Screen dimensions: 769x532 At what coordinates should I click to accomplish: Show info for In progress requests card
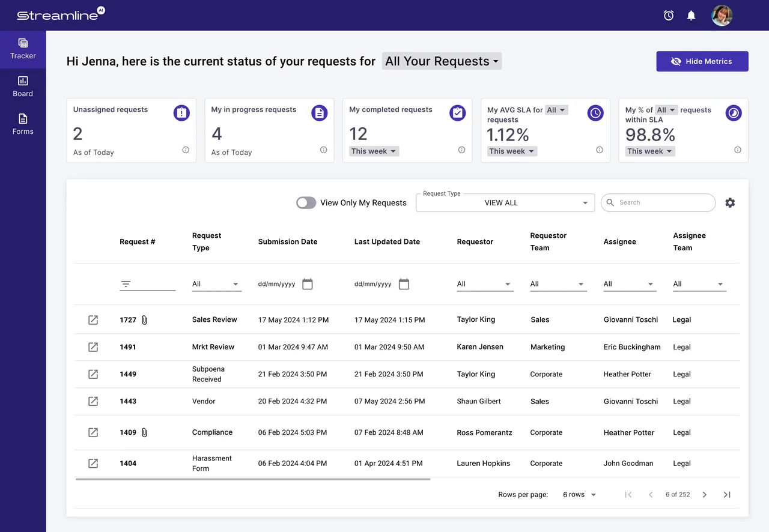pos(324,150)
